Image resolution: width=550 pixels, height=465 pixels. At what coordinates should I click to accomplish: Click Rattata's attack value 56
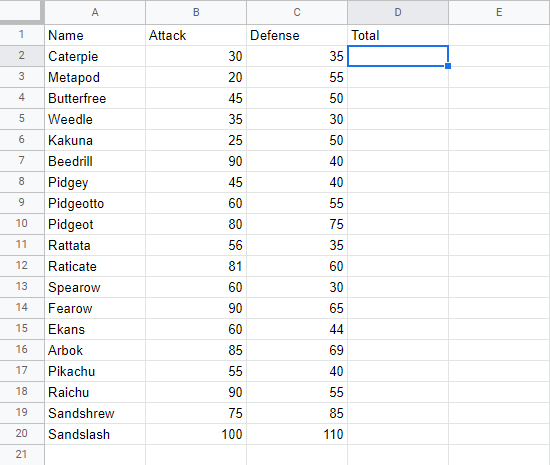point(196,245)
